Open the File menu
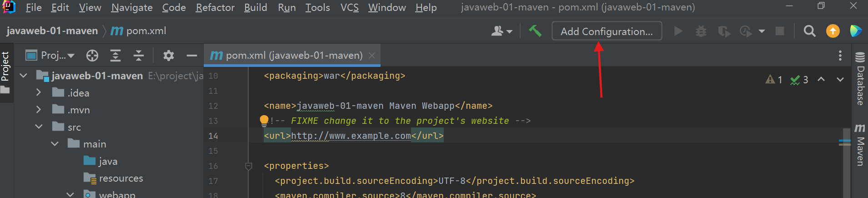Viewport: 868px width, 198px height. 34,7
